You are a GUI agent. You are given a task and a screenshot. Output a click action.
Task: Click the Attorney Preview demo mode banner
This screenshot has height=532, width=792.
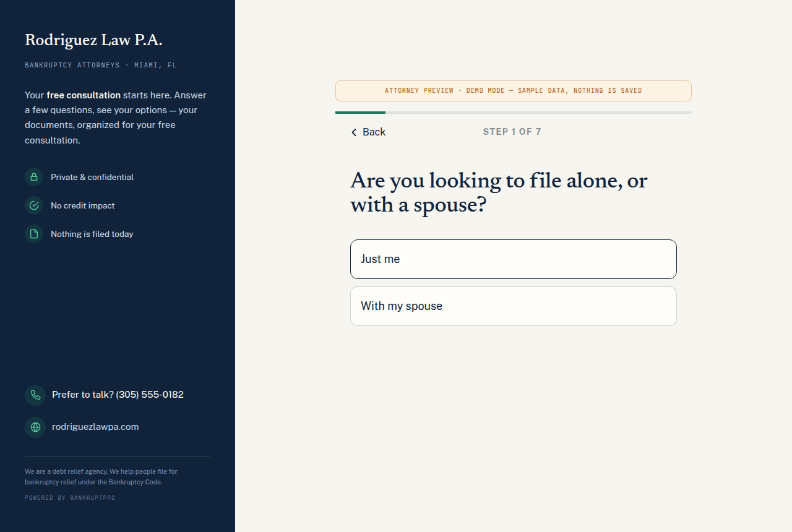(x=514, y=91)
